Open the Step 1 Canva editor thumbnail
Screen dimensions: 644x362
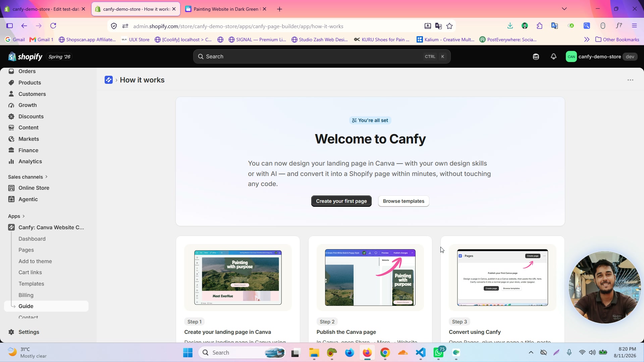point(238,278)
